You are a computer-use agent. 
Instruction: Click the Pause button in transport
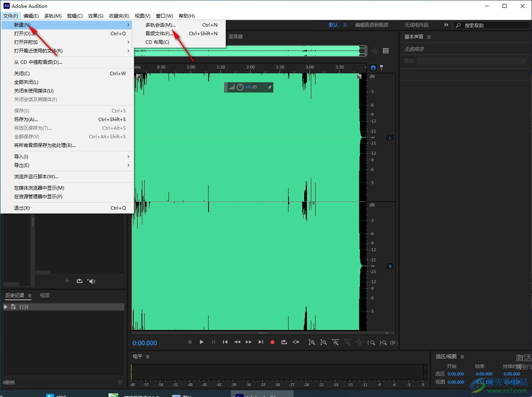[x=214, y=342]
